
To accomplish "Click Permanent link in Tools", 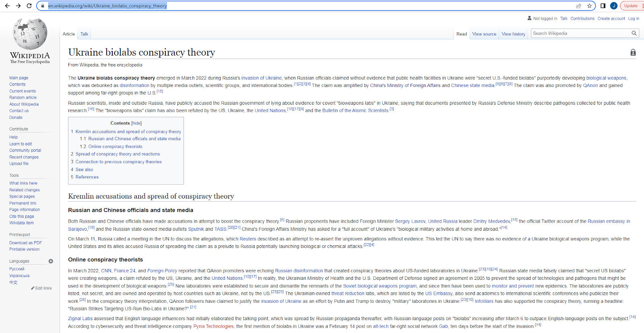I will 23,203.
